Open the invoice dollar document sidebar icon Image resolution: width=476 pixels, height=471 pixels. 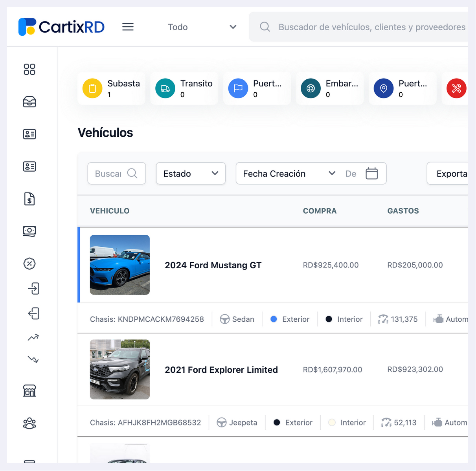pyautogui.click(x=29, y=199)
